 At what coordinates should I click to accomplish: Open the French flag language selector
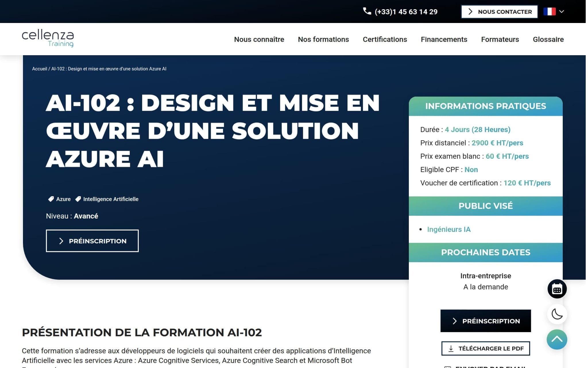click(550, 11)
